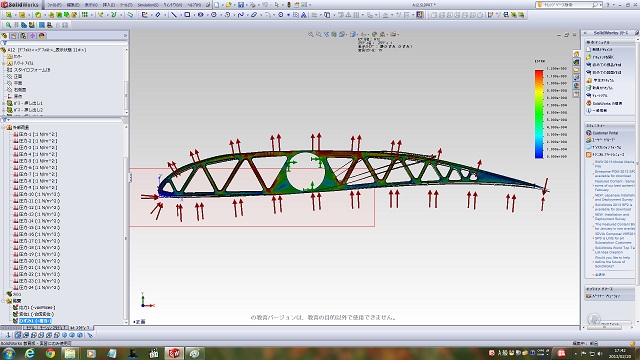Collapse the results folder in study tree
The height and width of the screenshot is (360, 640).
tap(4, 301)
